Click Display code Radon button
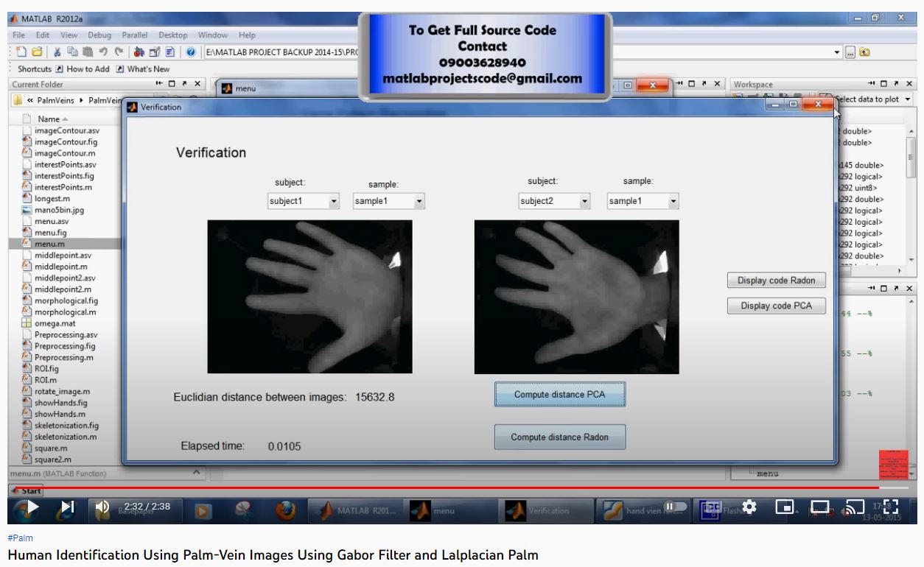The image size is (924, 567). click(777, 281)
